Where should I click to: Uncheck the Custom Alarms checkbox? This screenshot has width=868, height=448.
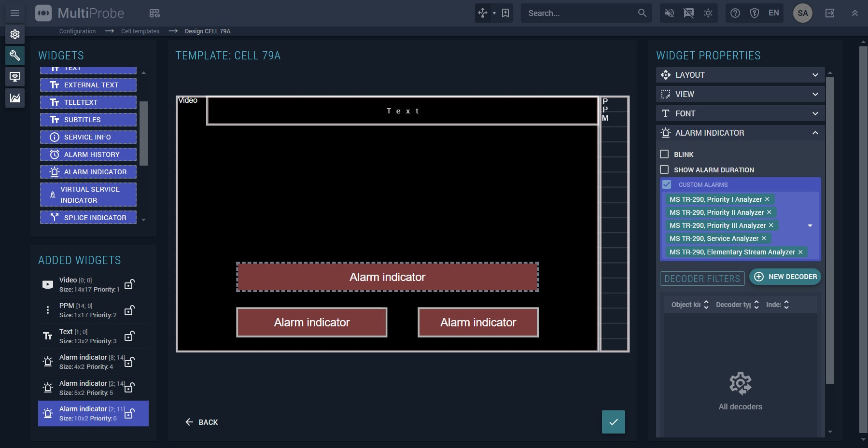[x=667, y=184]
